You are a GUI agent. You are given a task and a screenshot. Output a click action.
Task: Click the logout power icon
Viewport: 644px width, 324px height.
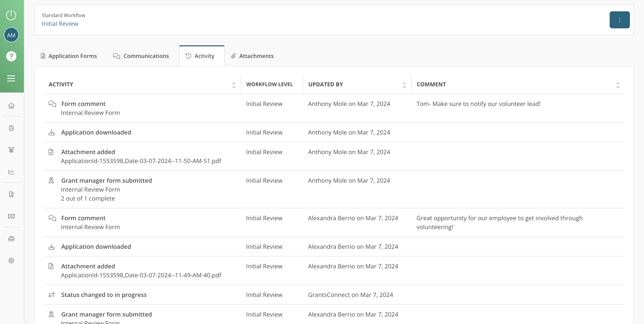click(x=11, y=15)
